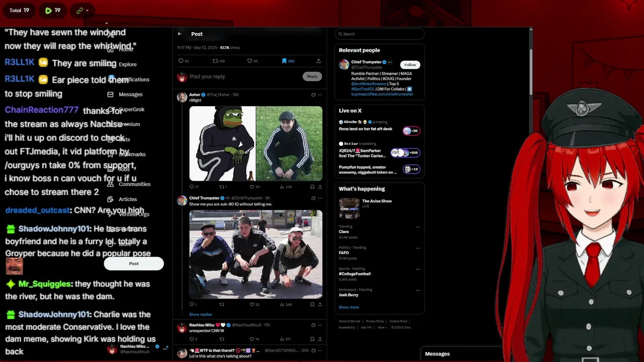Share Chief Trumpster's sub-80 IQ post

pyautogui.click(x=320, y=304)
